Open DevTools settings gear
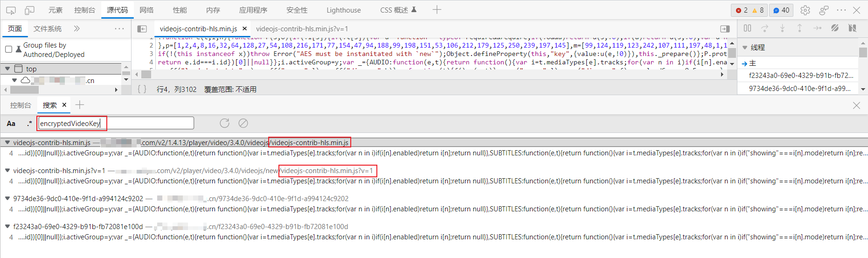 click(805, 10)
